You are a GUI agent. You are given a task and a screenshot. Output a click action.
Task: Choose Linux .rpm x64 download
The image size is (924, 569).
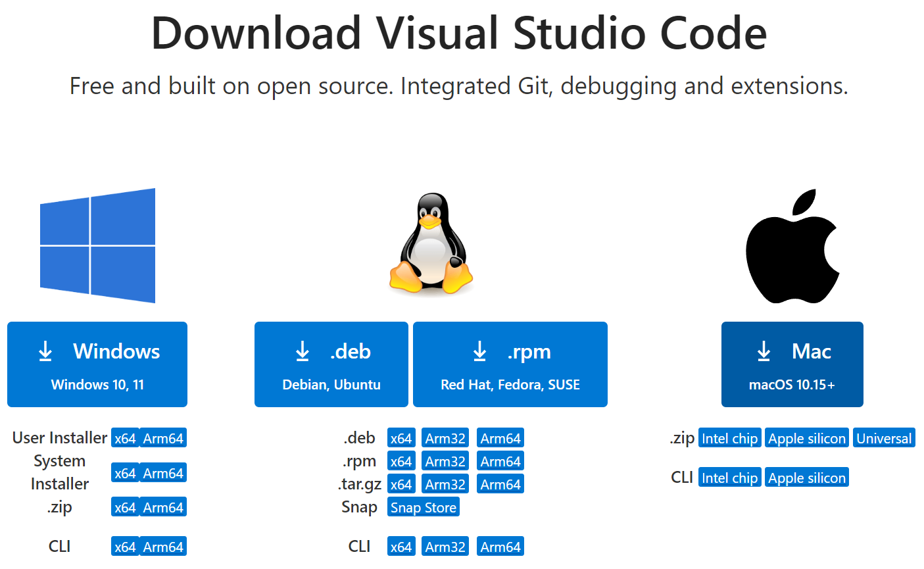401,461
